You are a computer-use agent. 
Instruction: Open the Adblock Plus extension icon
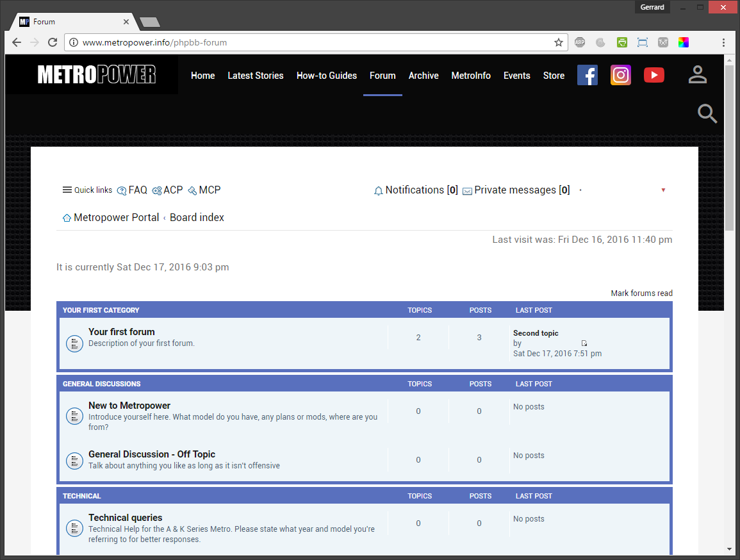point(580,42)
